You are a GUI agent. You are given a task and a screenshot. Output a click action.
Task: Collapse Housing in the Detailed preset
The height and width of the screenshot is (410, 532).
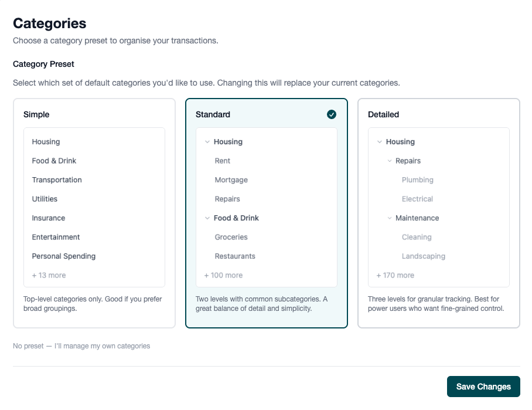click(379, 141)
